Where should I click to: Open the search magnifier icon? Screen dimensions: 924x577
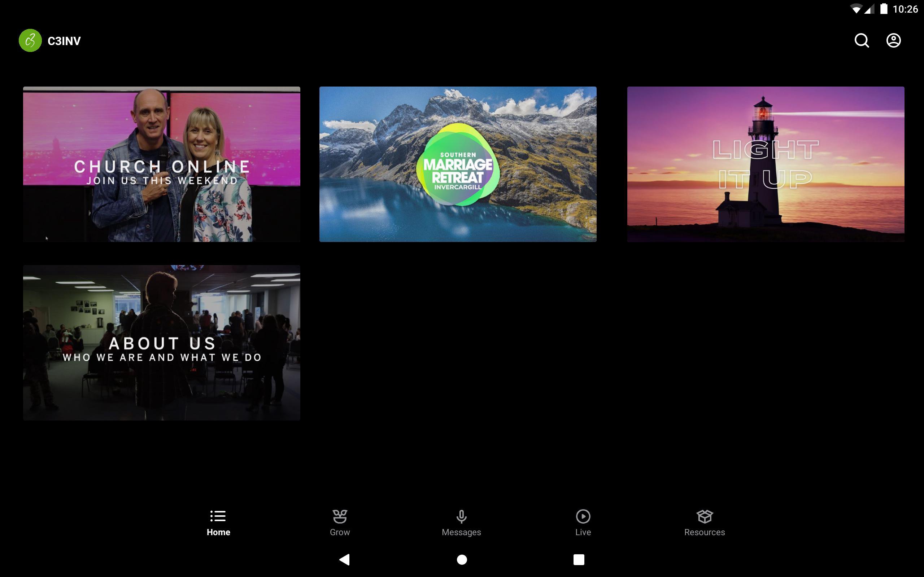[862, 40]
